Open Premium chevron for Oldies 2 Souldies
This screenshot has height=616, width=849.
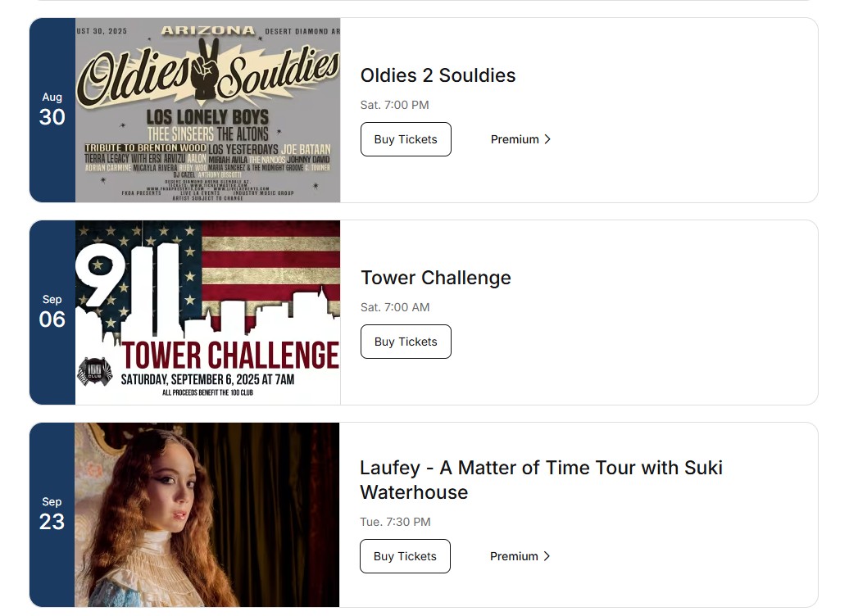547,139
